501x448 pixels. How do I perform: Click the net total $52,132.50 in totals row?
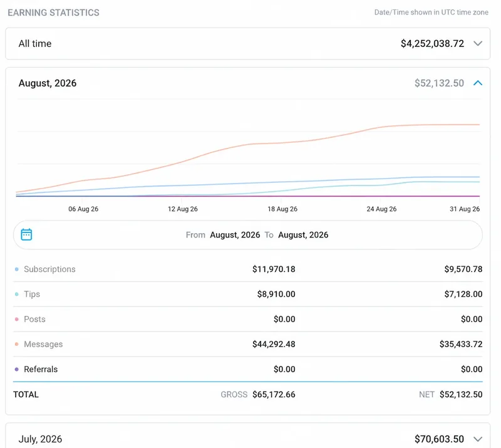[x=461, y=394]
